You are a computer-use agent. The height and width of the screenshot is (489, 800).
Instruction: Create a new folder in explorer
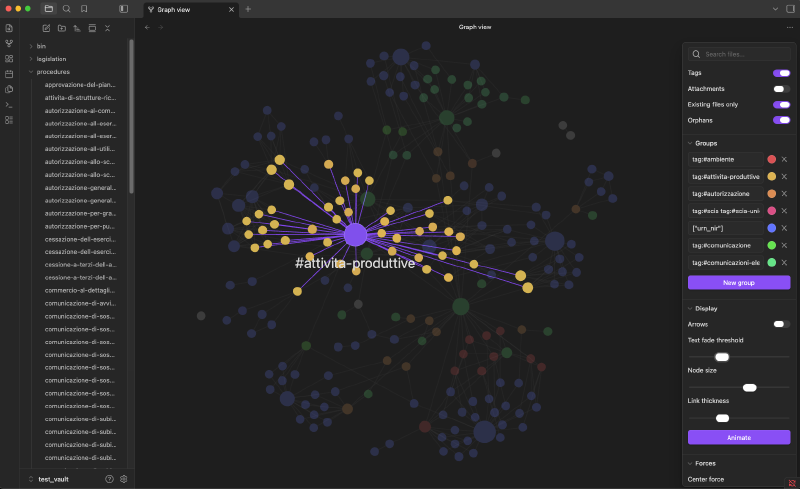click(x=62, y=28)
